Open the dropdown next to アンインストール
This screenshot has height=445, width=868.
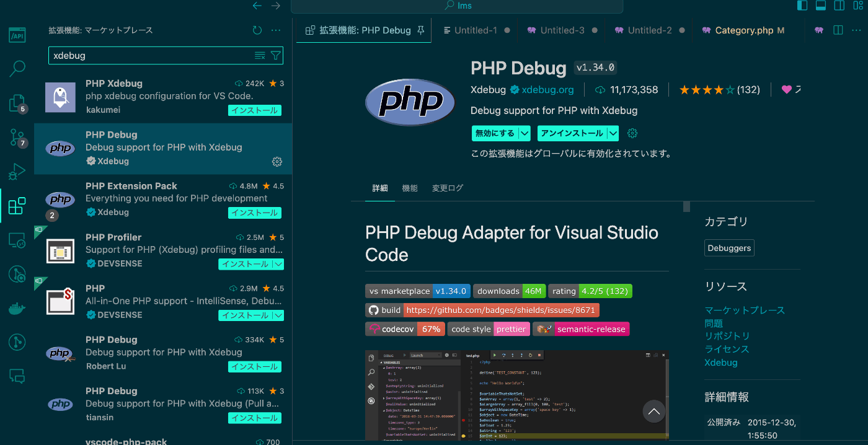tap(613, 133)
